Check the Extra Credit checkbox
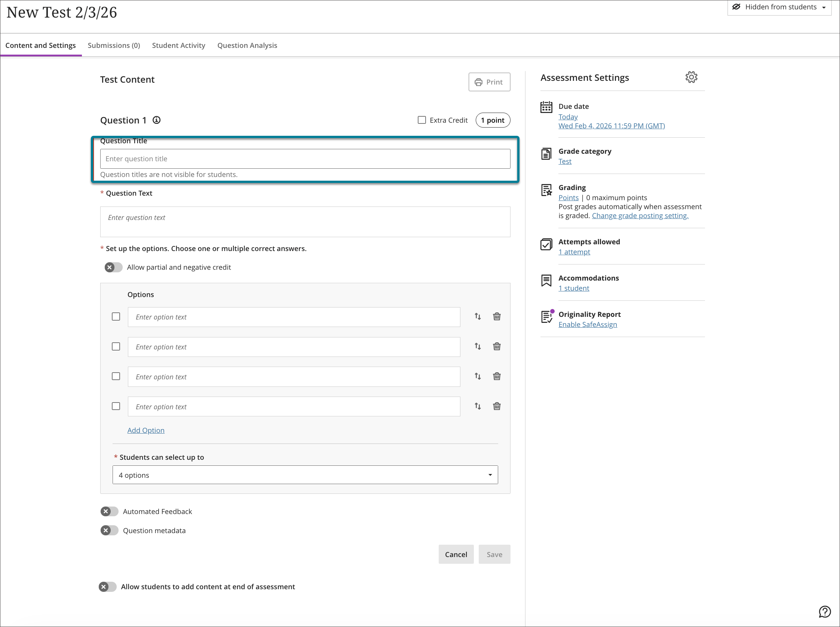Image resolution: width=840 pixels, height=627 pixels. pos(421,120)
